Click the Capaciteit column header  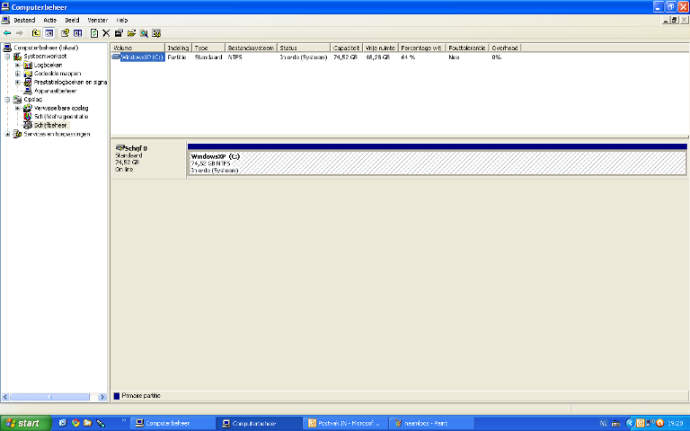[x=346, y=48]
